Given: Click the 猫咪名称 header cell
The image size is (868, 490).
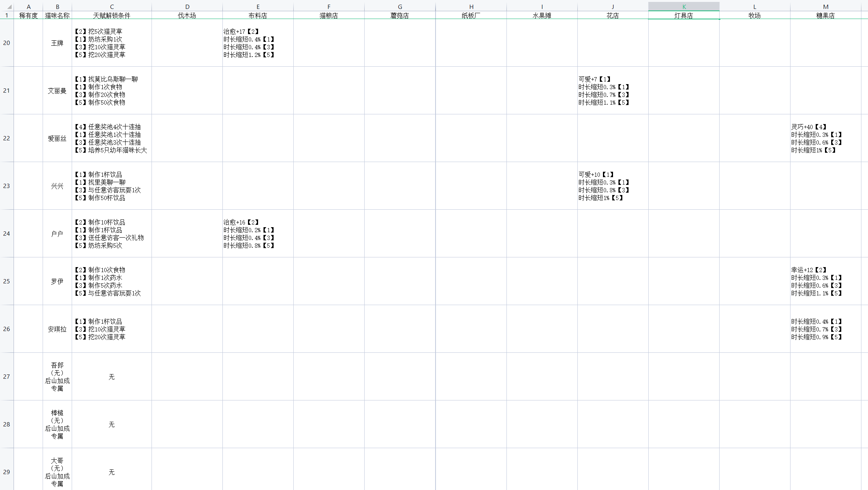Looking at the screenshot, I should point(57,16).
